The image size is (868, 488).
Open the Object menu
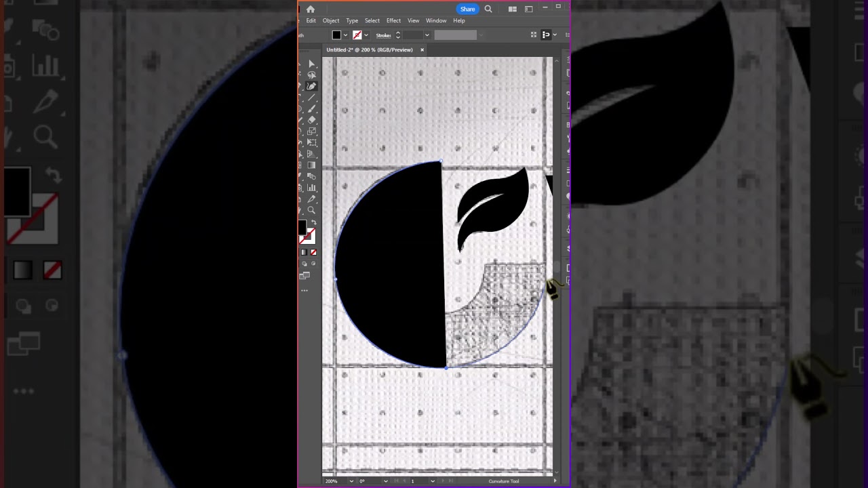click(x=331, y=21)
